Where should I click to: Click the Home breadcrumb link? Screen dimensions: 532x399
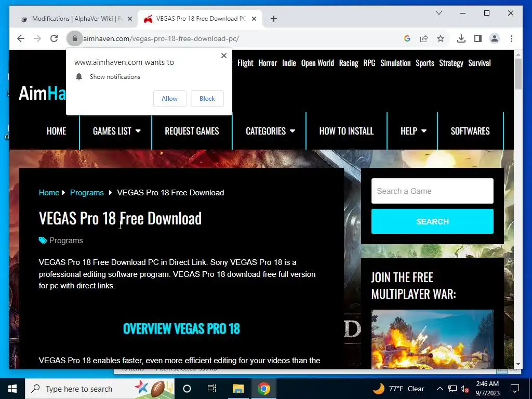tap(49, 193)
